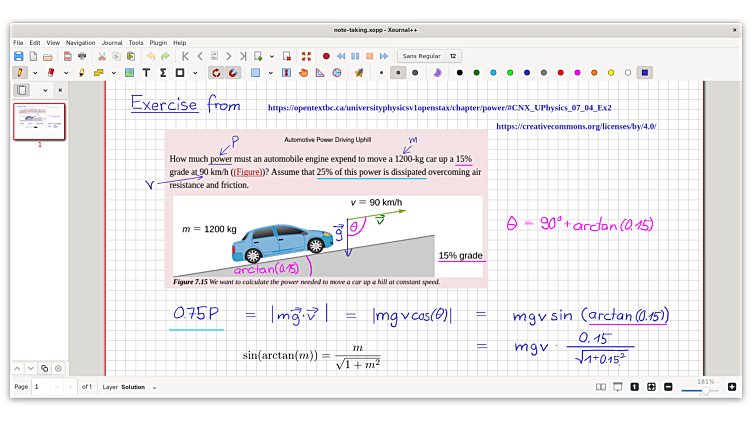Select page 1 thumbnail in sidebar
Screen dimensions: 752x423
pos(40,121)
